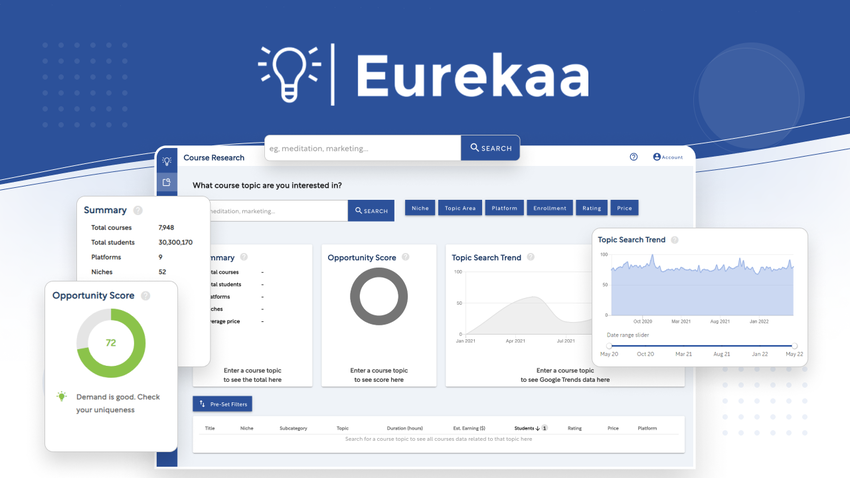Viewport: 850px width, 478px height.
Task: Click the green lightbulb demand icon
Action: (62, 397)
